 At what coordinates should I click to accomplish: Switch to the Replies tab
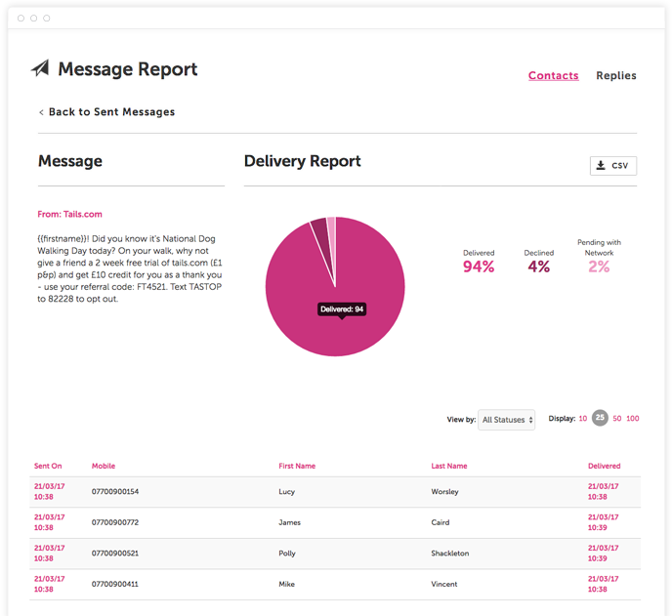click(616, 75)
